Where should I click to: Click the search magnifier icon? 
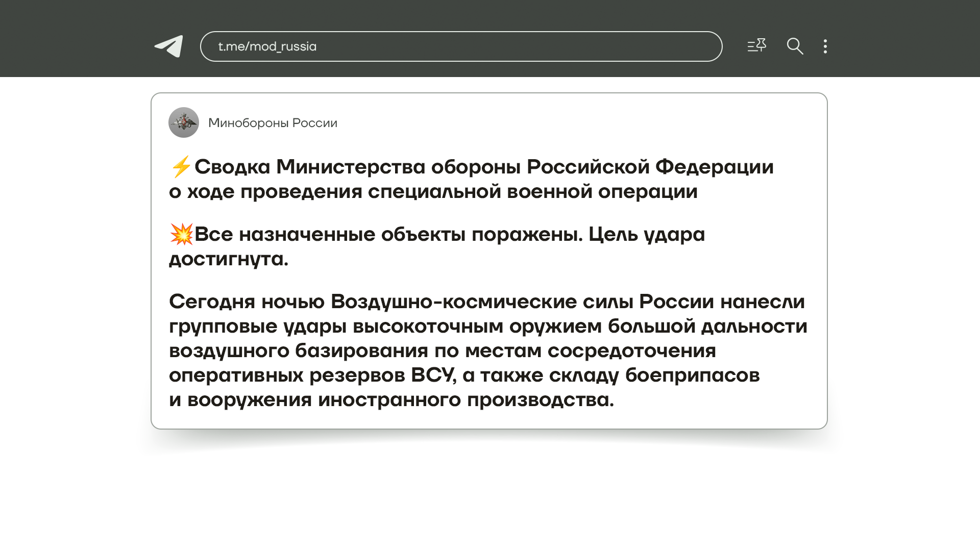point(795,46)
